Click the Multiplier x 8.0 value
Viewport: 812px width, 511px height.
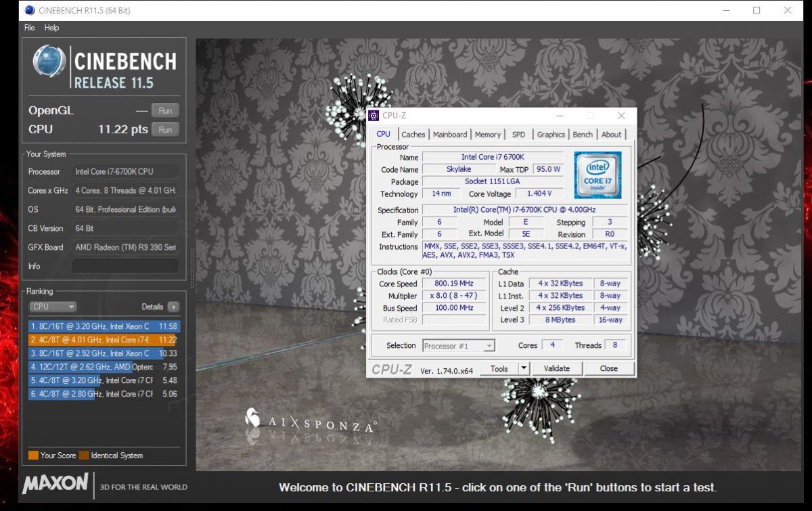[455, 296]
